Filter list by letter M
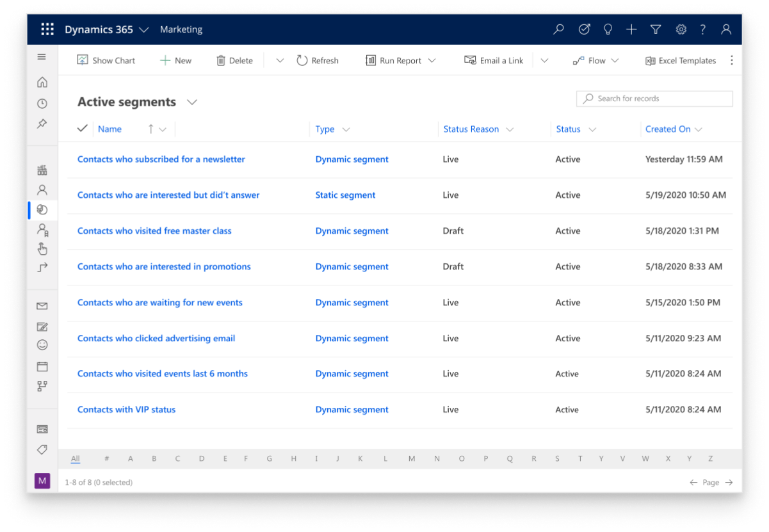The height and width of the screenshot is (532, 769). (x=412, y=458)
